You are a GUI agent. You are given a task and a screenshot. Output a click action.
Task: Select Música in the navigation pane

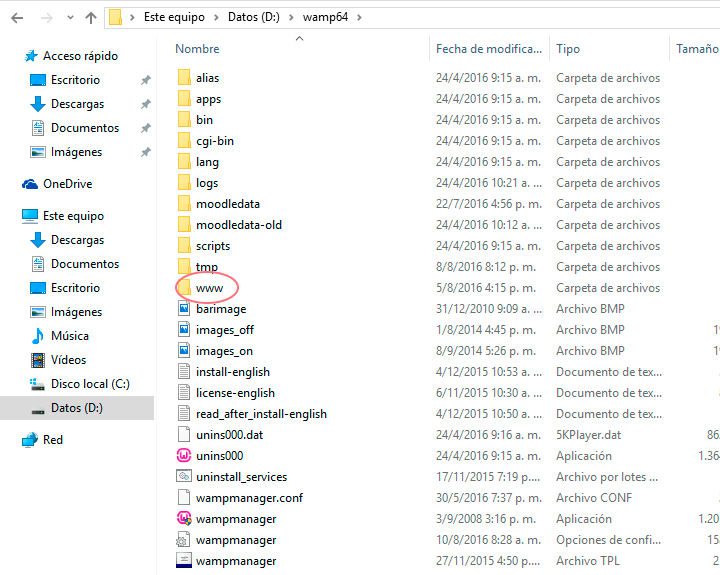[70, 336]
